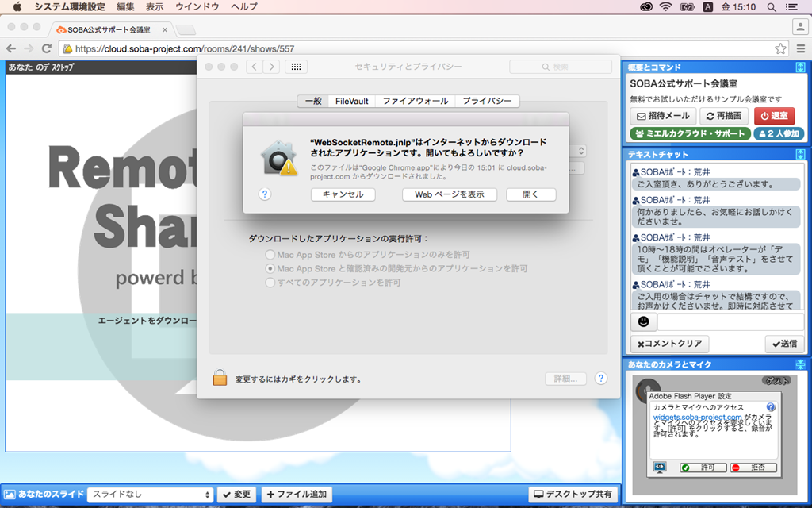Click 開く to open WebSocketRemote.jnlp

(530, 194)
